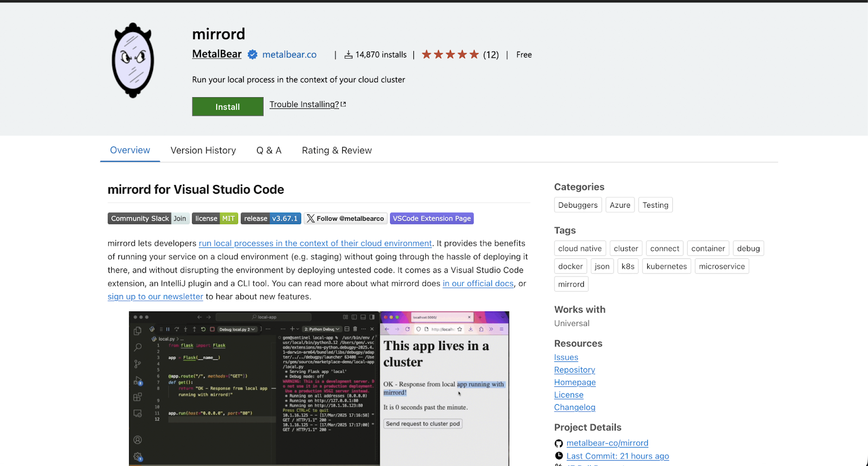Click the Universal text under Works with
Image resolution: width=868 pixels, height=466 pixels.
[x=572, y=323]
